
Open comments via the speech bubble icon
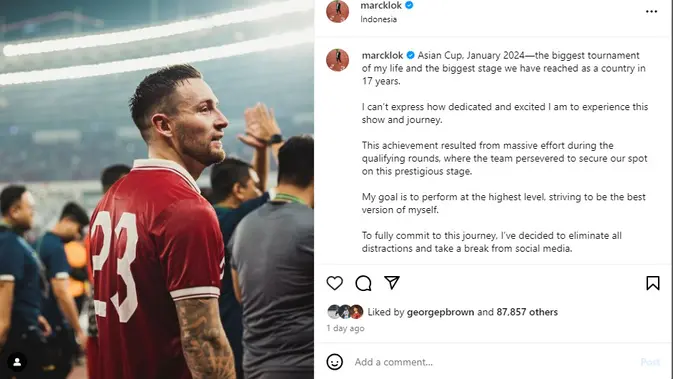363,283
